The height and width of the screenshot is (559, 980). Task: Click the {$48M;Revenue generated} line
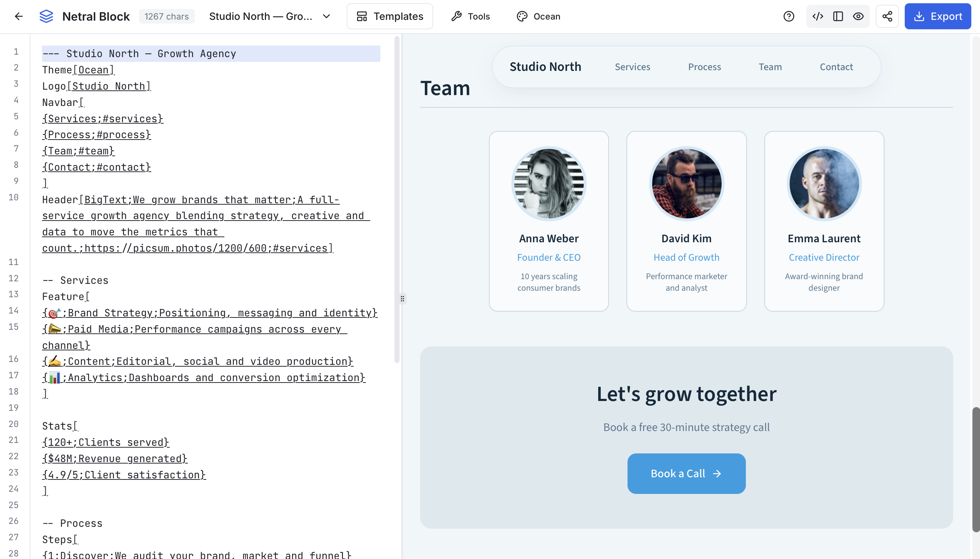(115, 458)
